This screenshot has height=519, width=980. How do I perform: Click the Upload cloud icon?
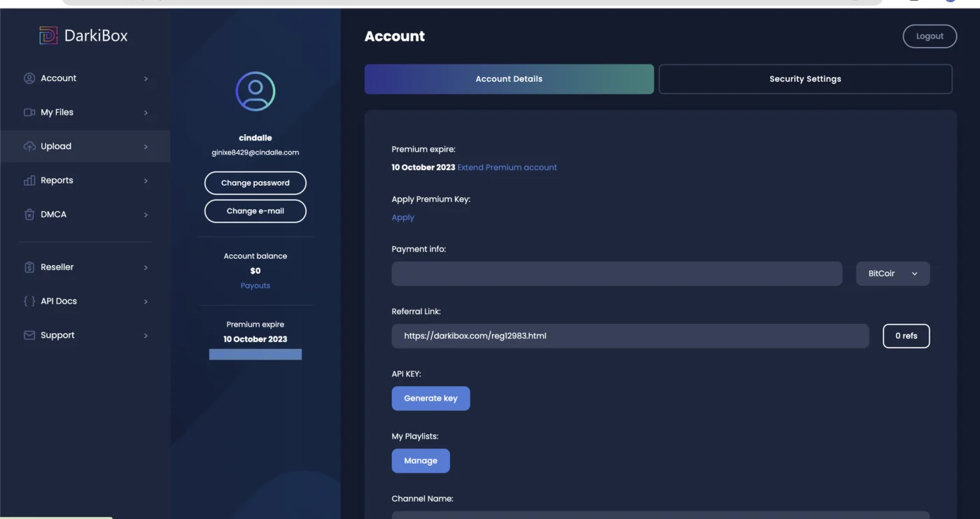(29, 146)
